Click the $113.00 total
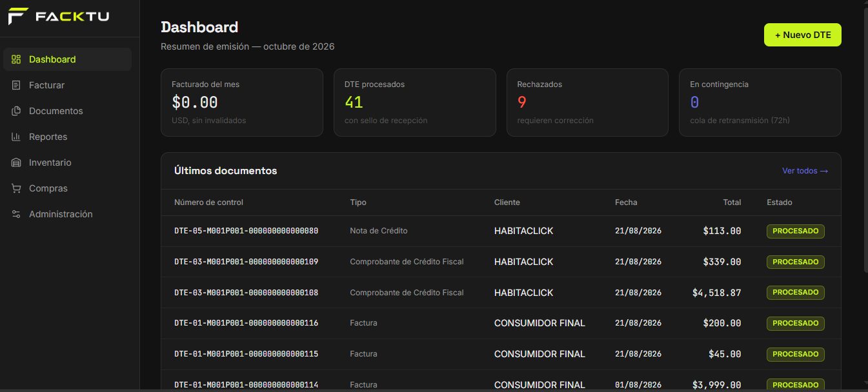This screenshot has height=392, width=868. (x=722, y=231)
